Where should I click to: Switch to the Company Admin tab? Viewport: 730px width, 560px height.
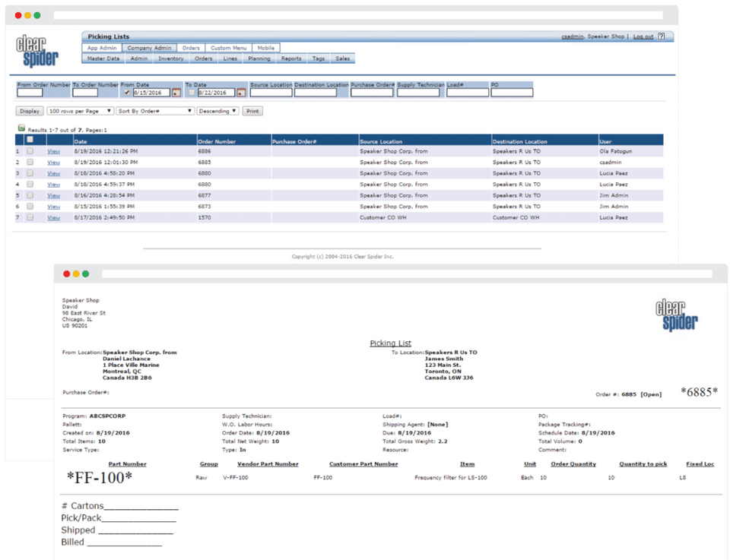[x=149, y=48]
